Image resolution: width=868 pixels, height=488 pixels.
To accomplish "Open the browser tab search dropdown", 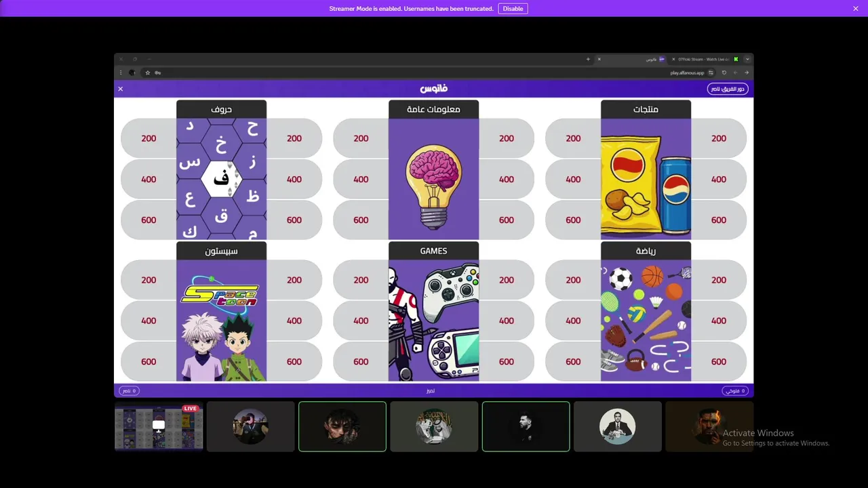I will click(x=747, y=59).
